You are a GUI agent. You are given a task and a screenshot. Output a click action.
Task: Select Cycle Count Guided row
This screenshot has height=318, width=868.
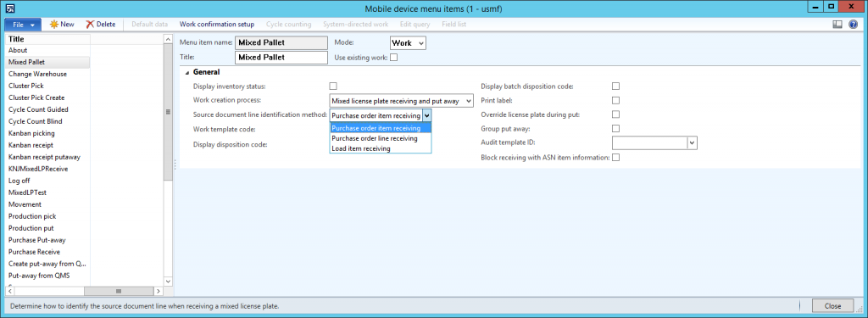[47, 109]
